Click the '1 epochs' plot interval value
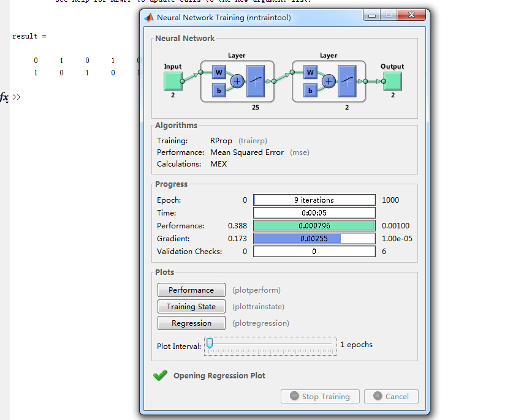 point(356,345)
